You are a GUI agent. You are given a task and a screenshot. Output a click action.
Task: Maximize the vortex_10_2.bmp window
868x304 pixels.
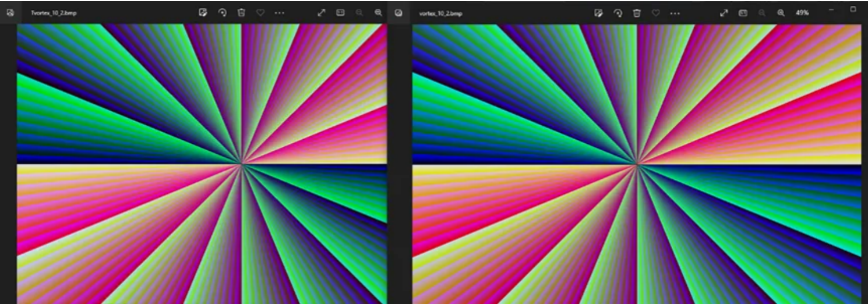(x=853, y=9)
